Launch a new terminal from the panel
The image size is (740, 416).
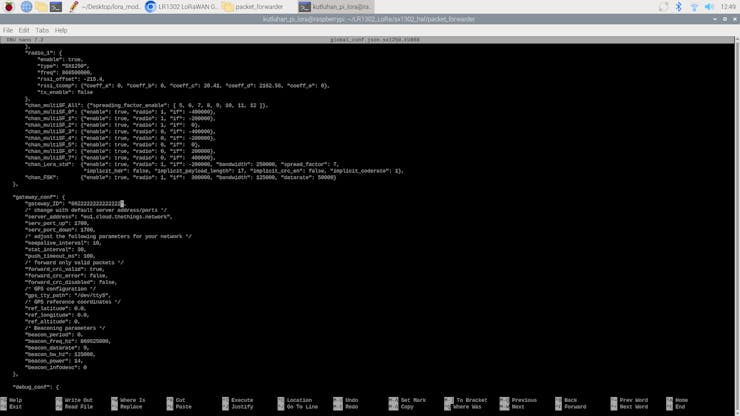(56, 7)
